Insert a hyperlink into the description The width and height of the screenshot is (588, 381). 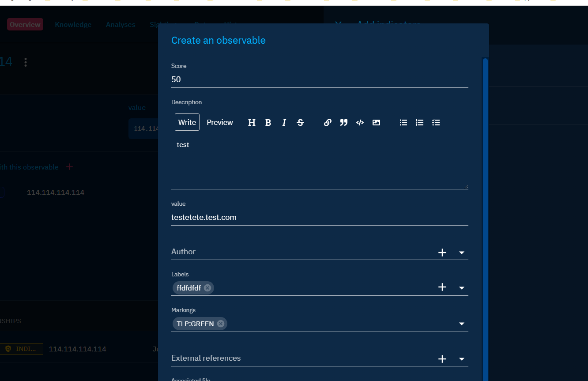point(328,122)
